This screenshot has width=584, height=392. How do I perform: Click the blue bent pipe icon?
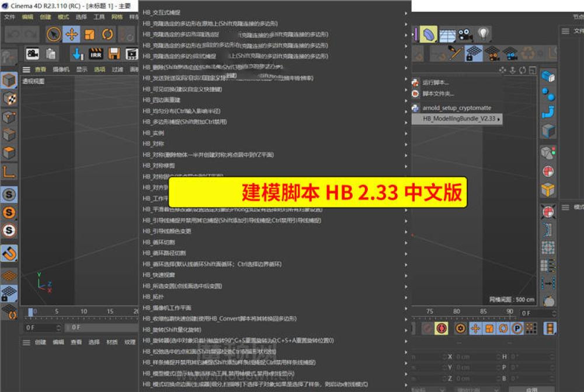coord(548,111)
